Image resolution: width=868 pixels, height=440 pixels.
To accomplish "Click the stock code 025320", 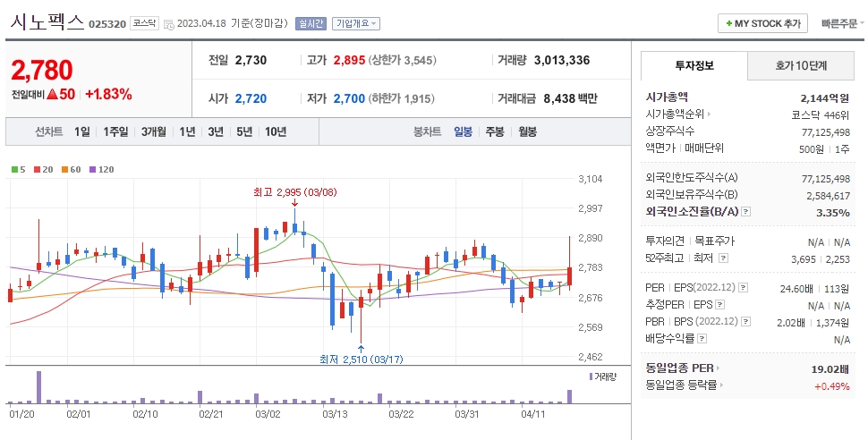I will tap(107, 24).
